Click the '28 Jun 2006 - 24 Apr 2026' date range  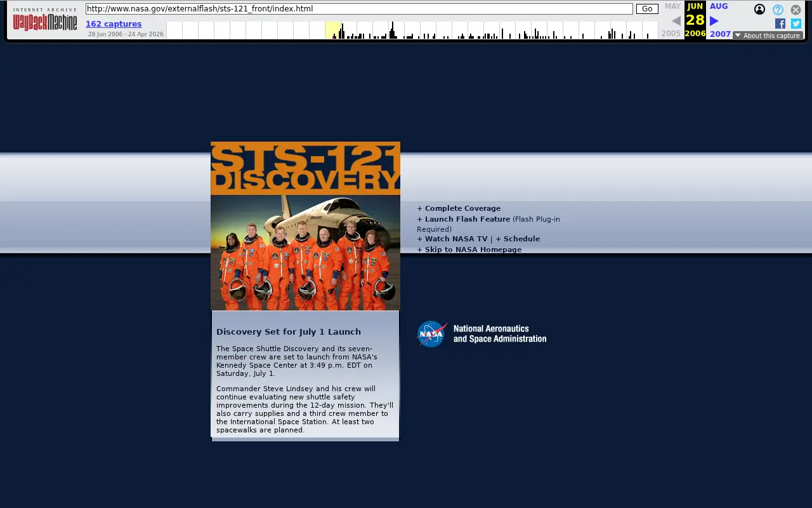point(126,34)
